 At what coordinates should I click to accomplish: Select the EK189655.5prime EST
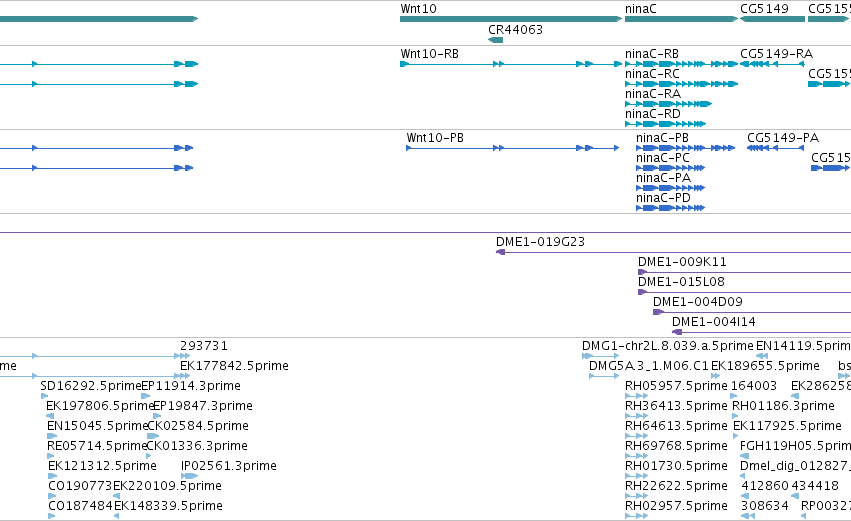(x=765, y=366)
